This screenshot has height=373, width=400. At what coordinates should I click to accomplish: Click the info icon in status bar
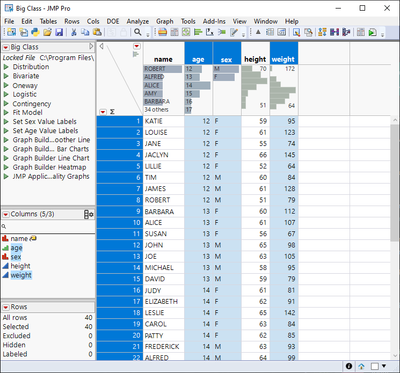349,366
